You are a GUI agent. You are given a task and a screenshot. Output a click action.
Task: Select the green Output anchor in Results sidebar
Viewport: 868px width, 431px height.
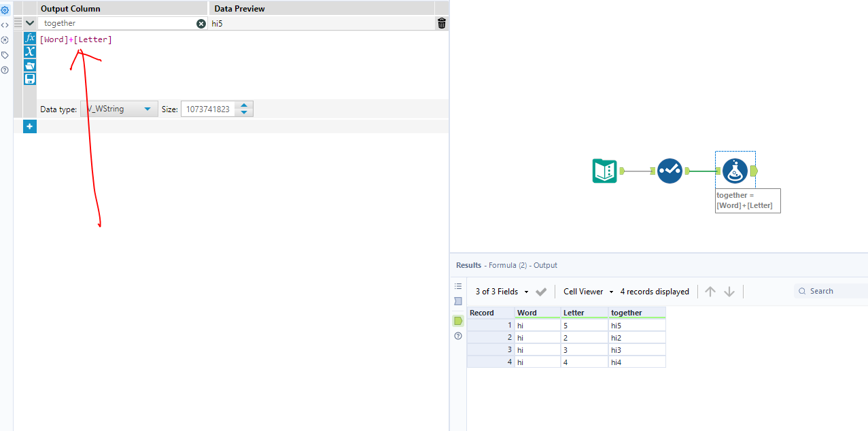(x=457, y=321)
